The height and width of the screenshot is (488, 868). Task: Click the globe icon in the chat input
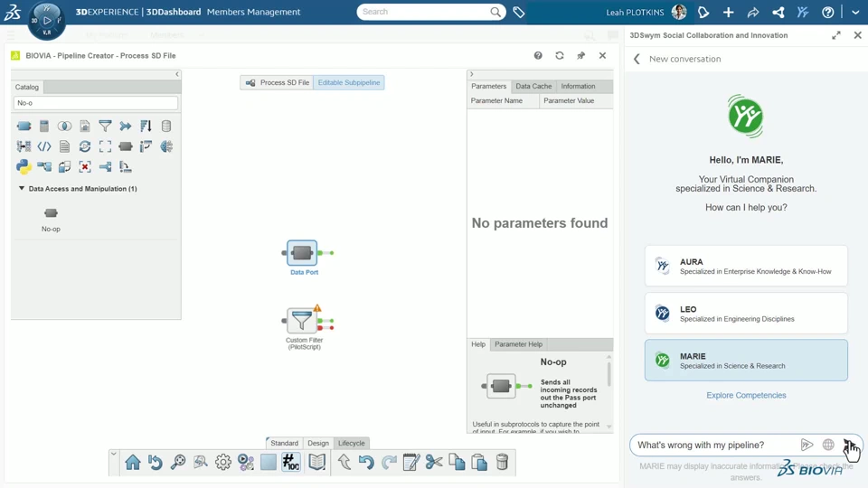pyautogui.click(x=828, y=445)
